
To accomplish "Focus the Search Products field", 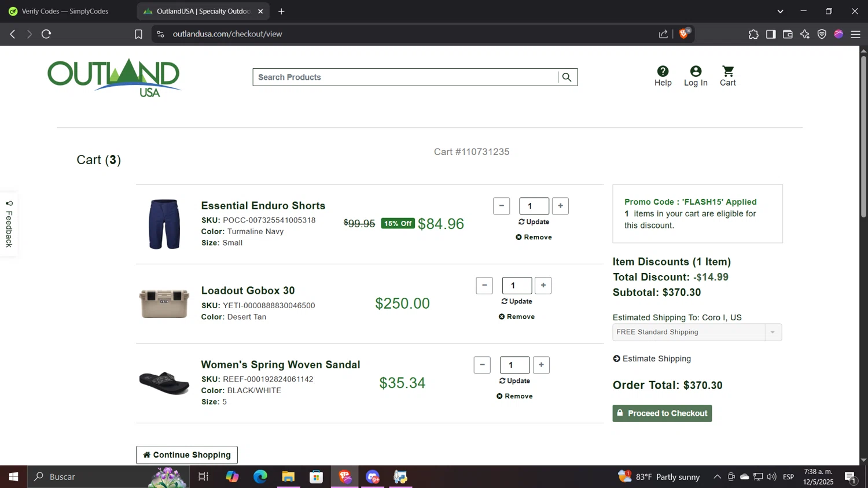I will click(x=405, y=77).
